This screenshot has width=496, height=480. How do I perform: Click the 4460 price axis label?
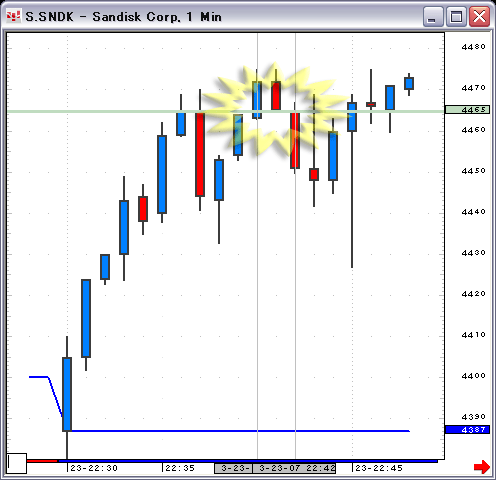[x=473, y=130]
